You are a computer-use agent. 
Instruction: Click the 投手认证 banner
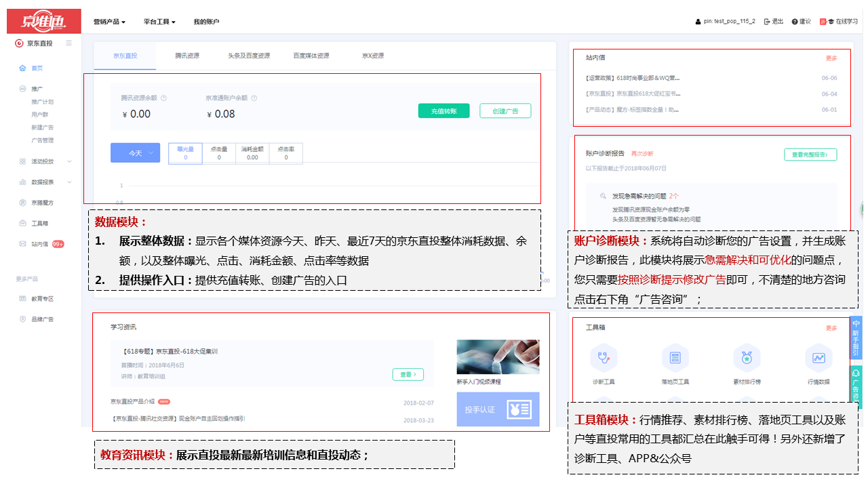pyautogui.click(x=498, y=409)
